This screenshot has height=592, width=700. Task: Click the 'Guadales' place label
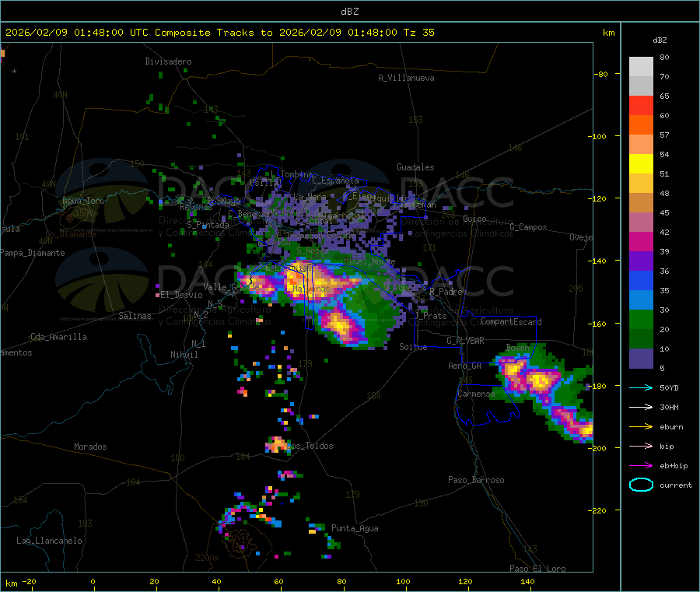(x=415, y=167)
